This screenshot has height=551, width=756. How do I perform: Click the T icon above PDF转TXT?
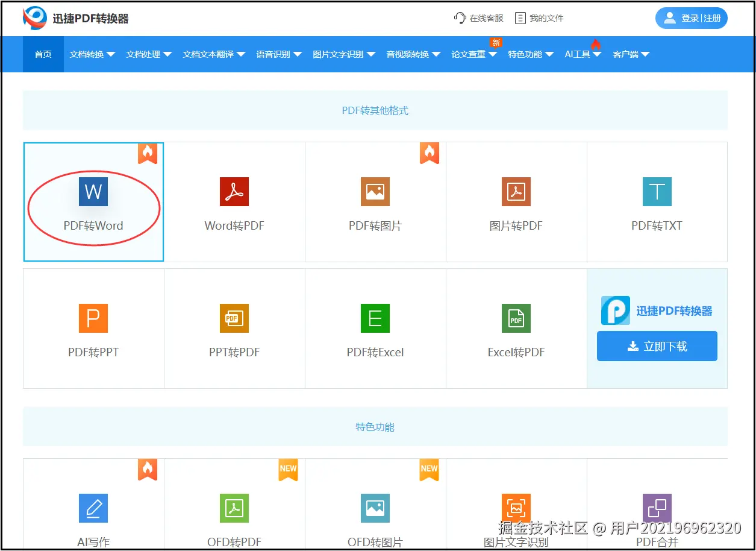[657, 192]
